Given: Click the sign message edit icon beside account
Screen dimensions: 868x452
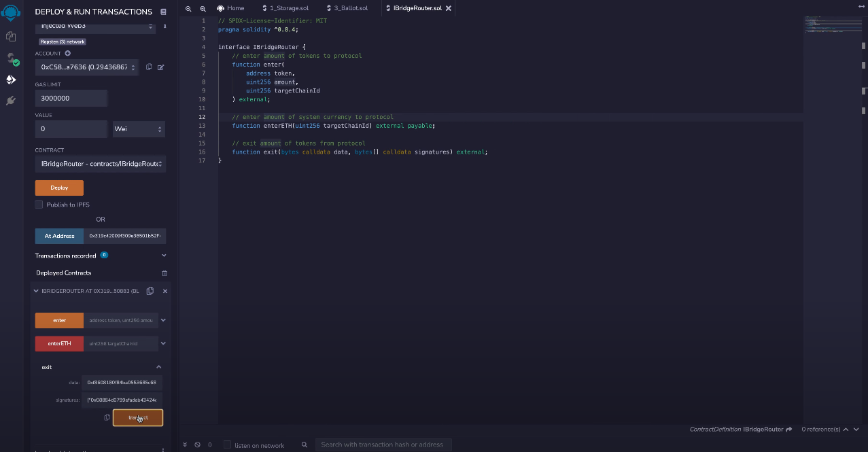Looking at the screenshot, I should [161, 67].
